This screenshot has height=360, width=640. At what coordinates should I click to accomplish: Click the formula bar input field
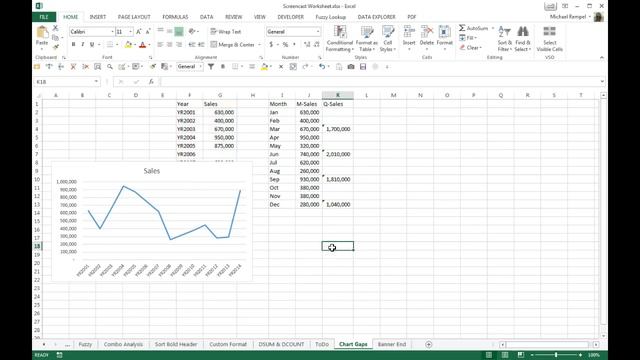tap(379, 82)
